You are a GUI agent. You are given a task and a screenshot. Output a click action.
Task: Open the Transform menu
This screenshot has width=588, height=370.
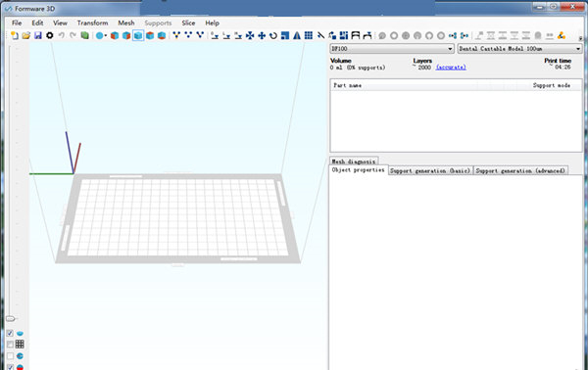pyautogui.click(x=92, y=23)
